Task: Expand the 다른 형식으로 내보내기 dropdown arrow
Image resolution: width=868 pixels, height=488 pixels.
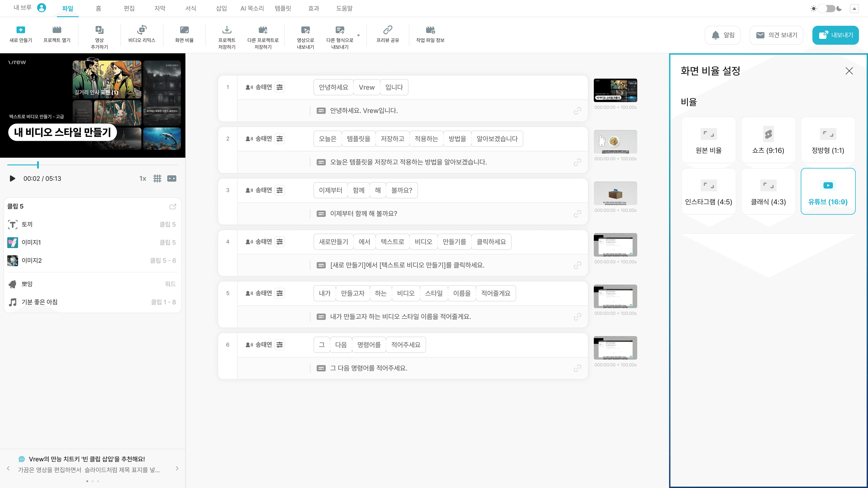Action: (x=358, y=35)
